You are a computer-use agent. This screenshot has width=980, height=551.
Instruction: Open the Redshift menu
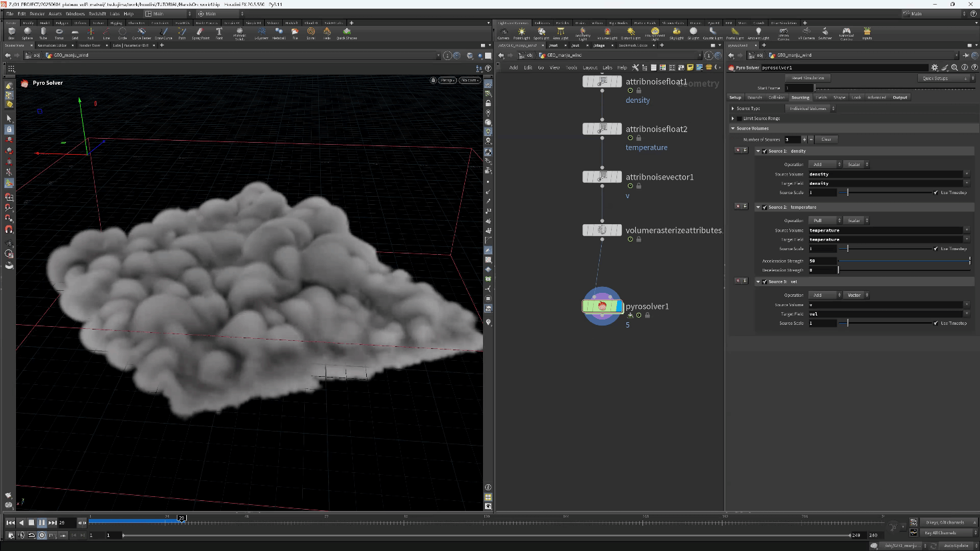pos(97,13)
